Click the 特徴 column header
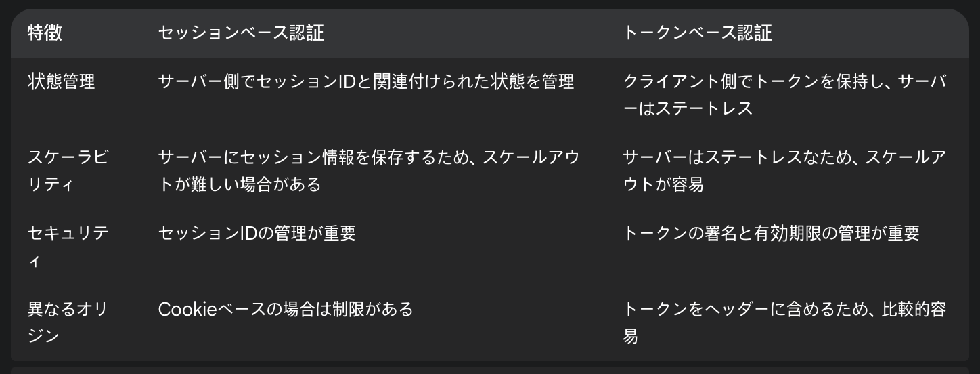 pos(45,33)
